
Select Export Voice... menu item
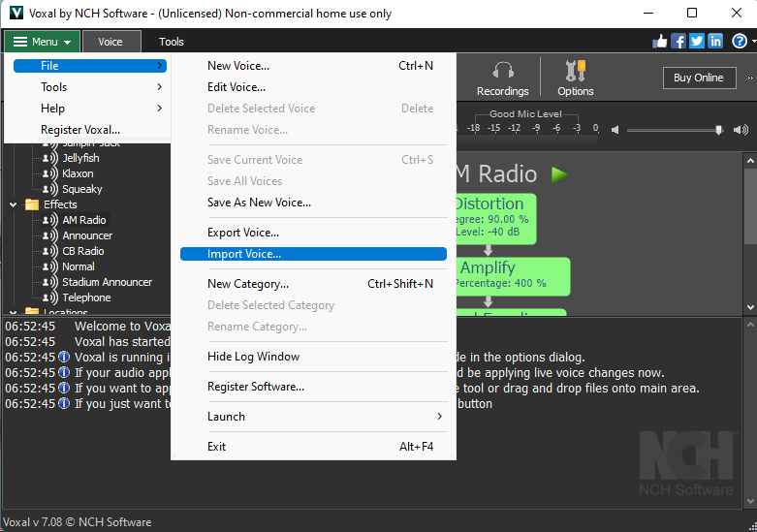(313, 233)
